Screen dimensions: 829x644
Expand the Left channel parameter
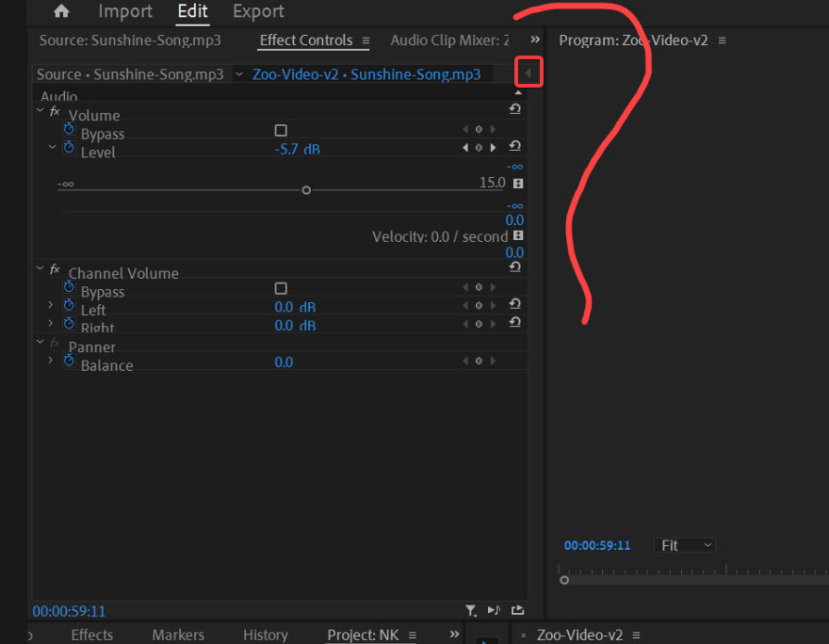coord(51,305)
